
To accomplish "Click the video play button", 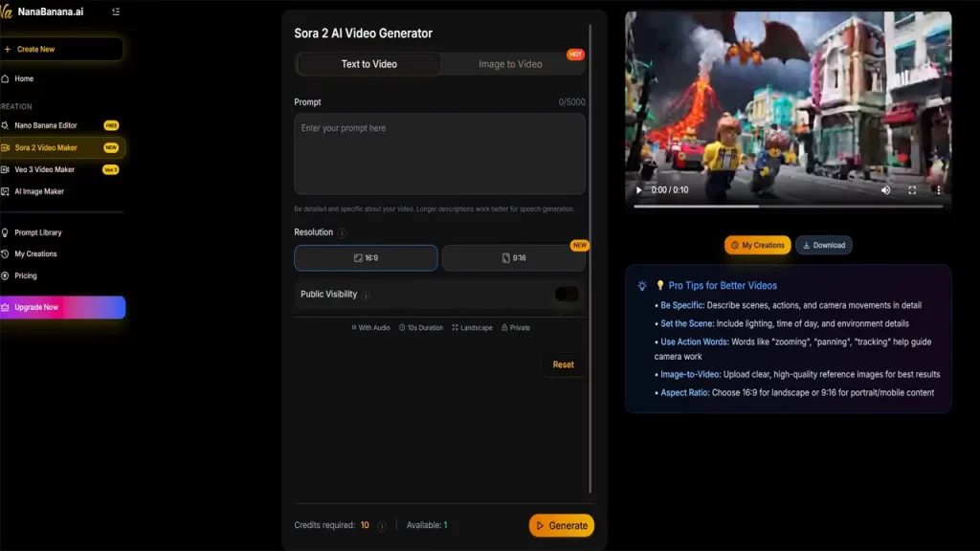I will pos(639,190).
